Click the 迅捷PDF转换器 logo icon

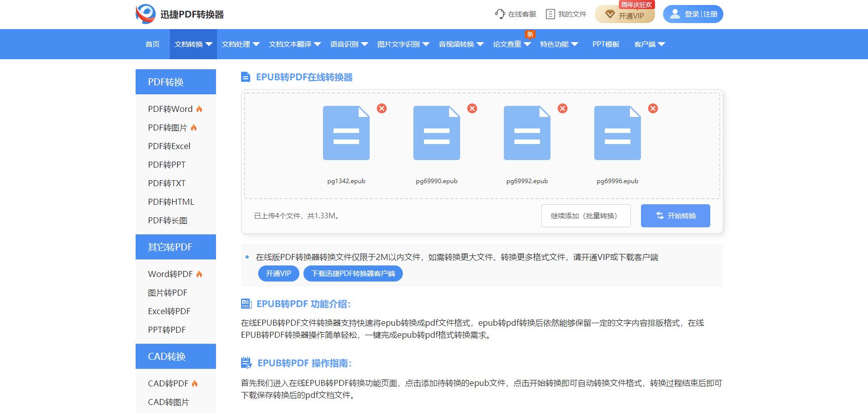[x=146, y=14]
